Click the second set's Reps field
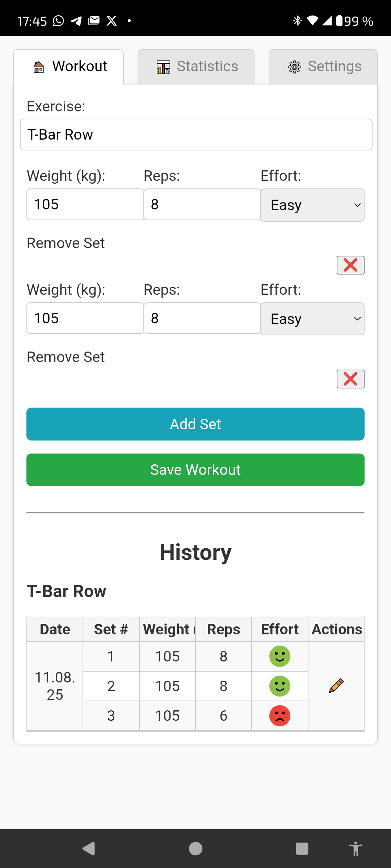 click(x=202, y=318)
